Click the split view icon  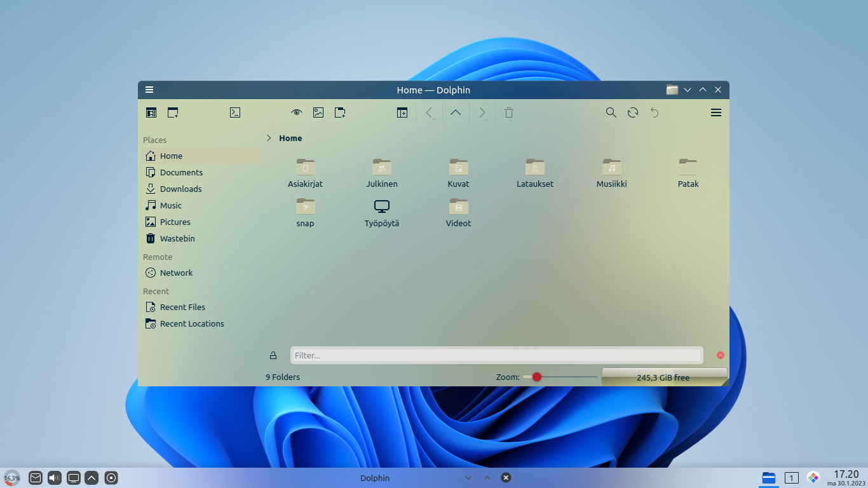tap(402, 112)
